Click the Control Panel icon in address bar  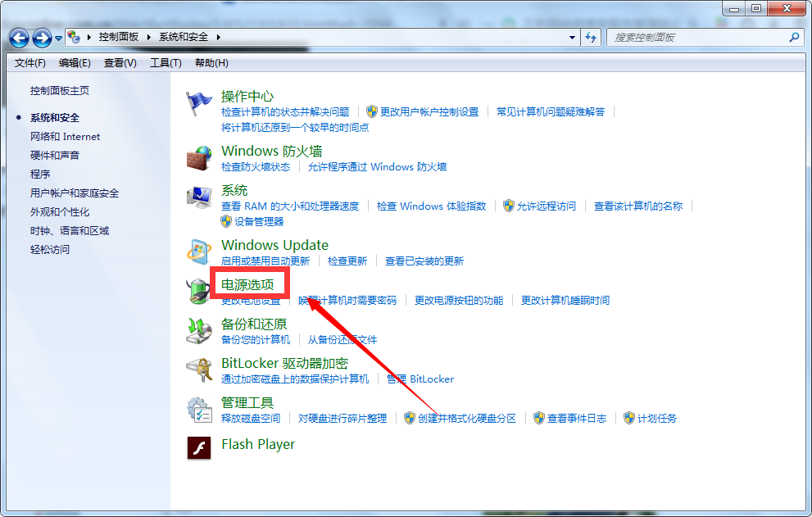coord(74,37)
